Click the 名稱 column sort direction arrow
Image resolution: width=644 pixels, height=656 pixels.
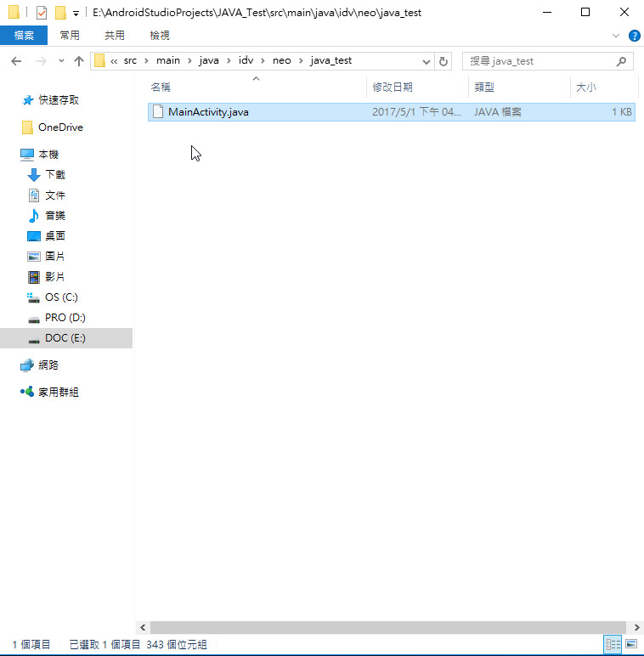coord(257,79)
